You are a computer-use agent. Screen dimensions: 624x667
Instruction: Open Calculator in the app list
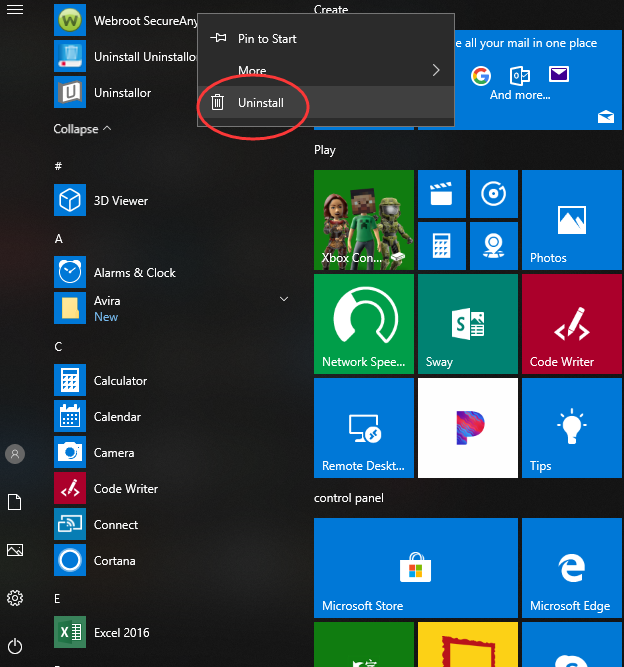click(100, 380)
